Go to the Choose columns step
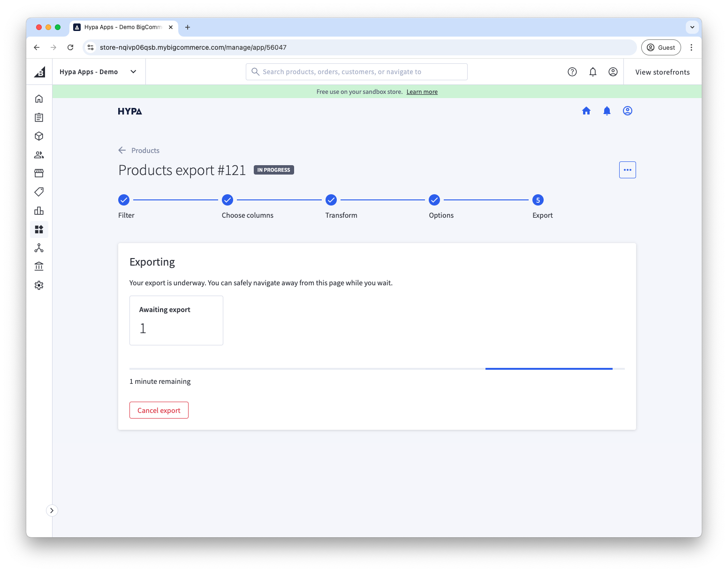The height and width of the screenshot is (572, 728). pos(227,200)
